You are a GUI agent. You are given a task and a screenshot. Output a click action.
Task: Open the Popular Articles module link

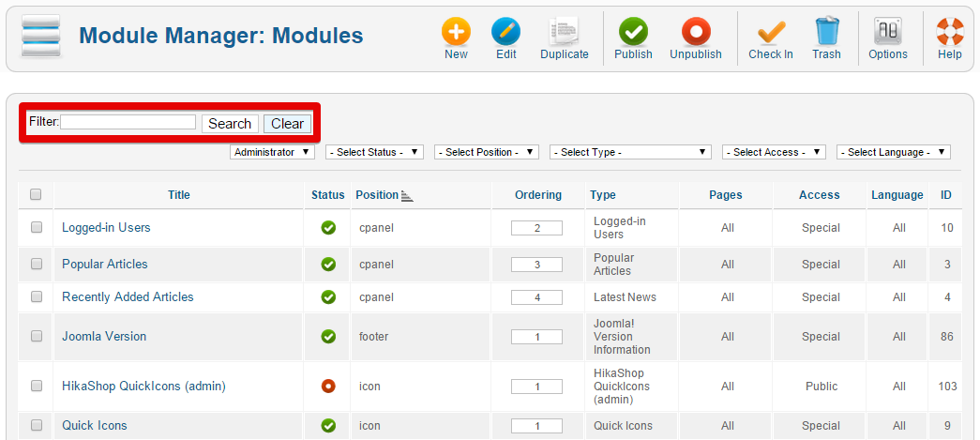pyautogui.click(x=105, y=264)
